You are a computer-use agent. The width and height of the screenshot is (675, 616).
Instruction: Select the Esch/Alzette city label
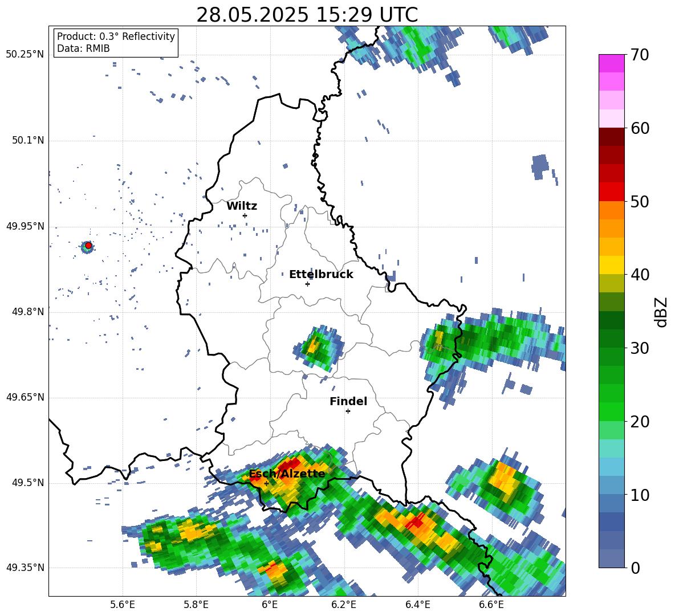287,474
